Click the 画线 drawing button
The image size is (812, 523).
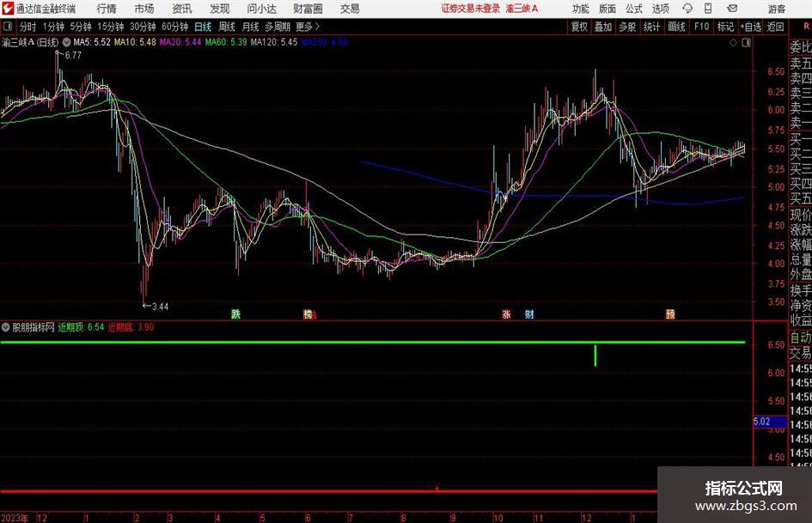[676, 27]
